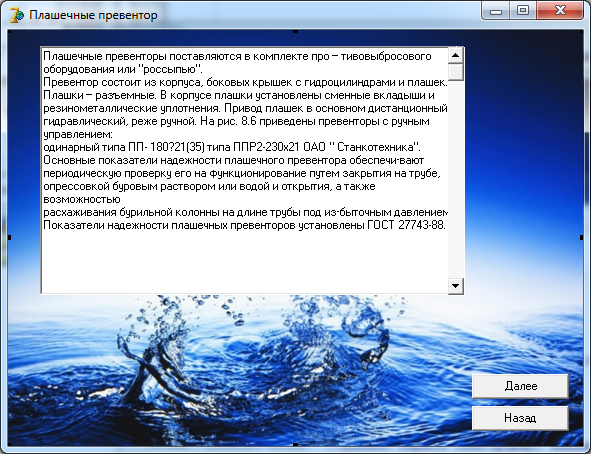Click the Далее button
The image size is (591, 454).
(x=520, y=386)
